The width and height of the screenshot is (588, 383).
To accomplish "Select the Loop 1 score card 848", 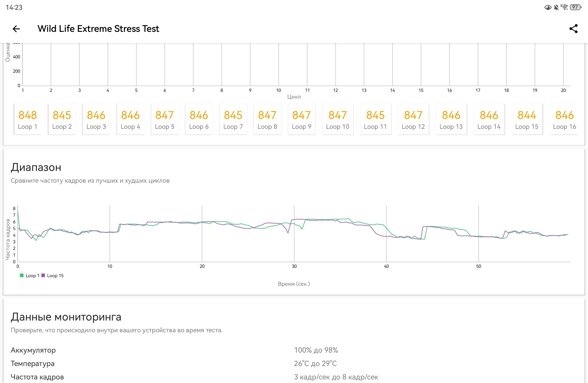I will (28, 119).
